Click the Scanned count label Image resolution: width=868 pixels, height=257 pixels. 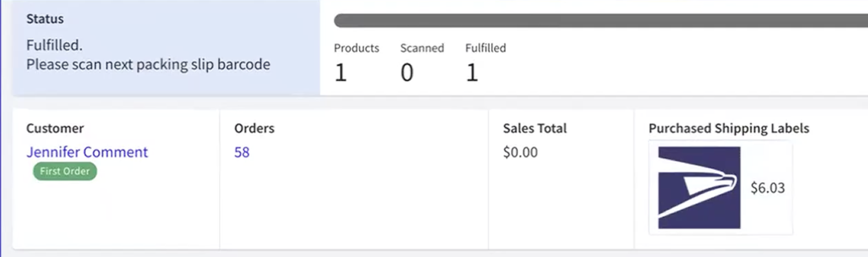pos(422,48)
